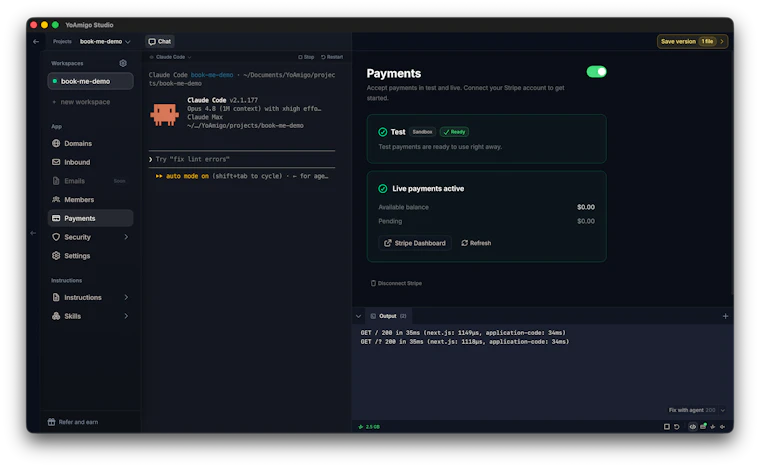Click the Payments card icon in sidebar
The height and width of the screenshot is (468, 760).
[x=56, y=218]
